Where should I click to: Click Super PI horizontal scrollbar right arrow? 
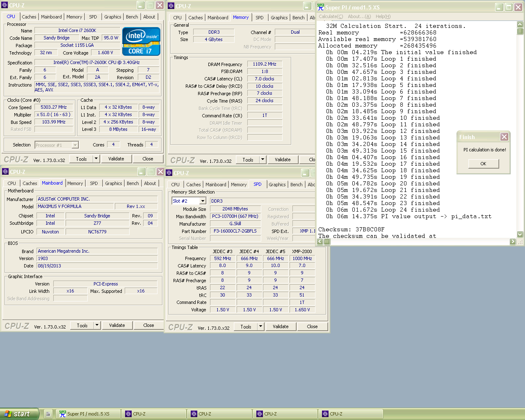click(x=513, y=242)
